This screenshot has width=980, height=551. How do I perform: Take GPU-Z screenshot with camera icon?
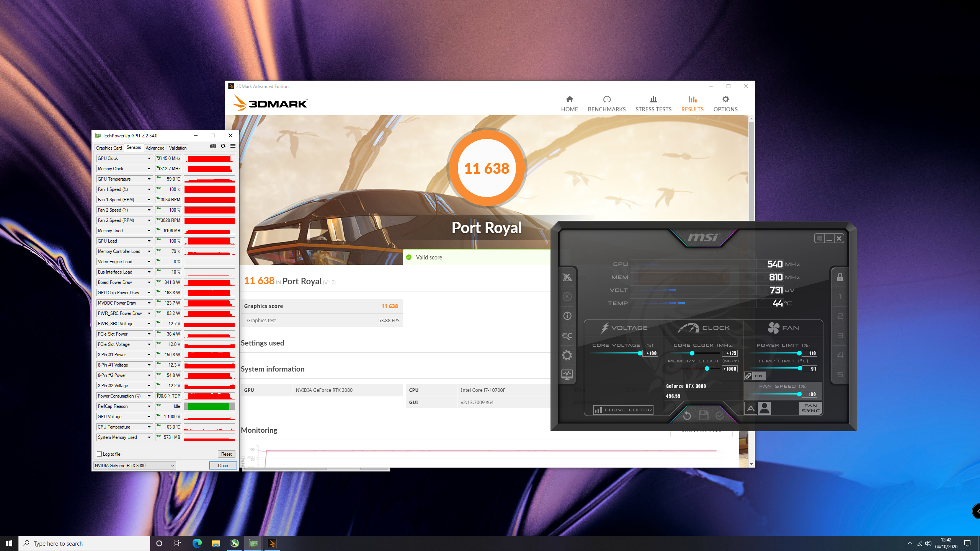pyautogui.click(x=213, y=146)
